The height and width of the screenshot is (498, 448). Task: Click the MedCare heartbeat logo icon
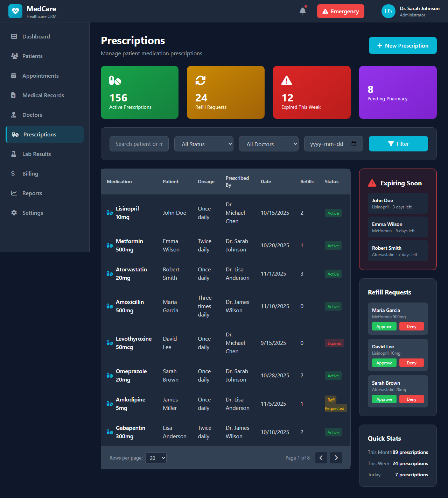click(x=15, y=11)
